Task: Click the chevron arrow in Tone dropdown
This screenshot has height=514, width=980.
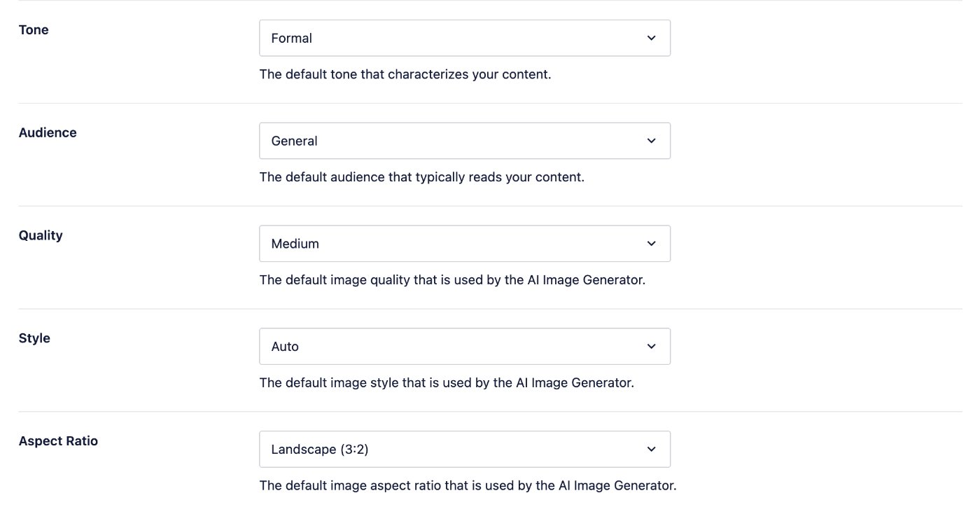Action: (652, 38)
